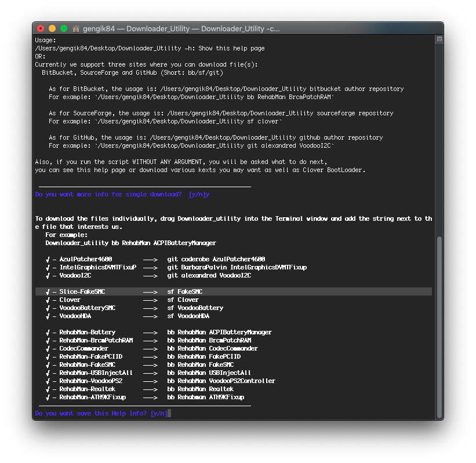Image resolution: width=476 pixels, height=463 pixels.
Task: Click the checkmark beside the left Clover entry
Action: 48,300
